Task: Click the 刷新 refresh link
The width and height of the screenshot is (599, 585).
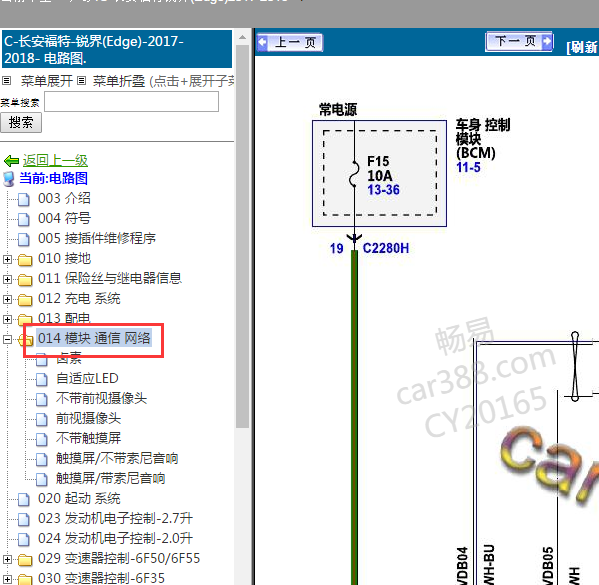Action: 583,47
